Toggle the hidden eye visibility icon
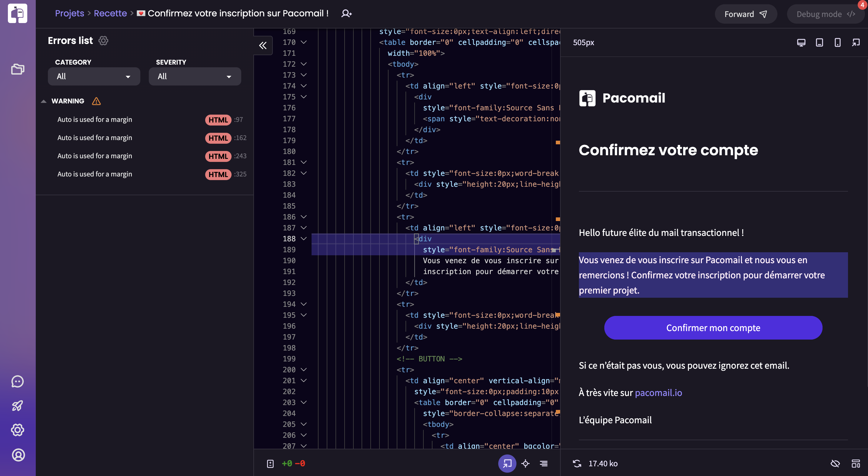868x476 pixels. [835, 464]
